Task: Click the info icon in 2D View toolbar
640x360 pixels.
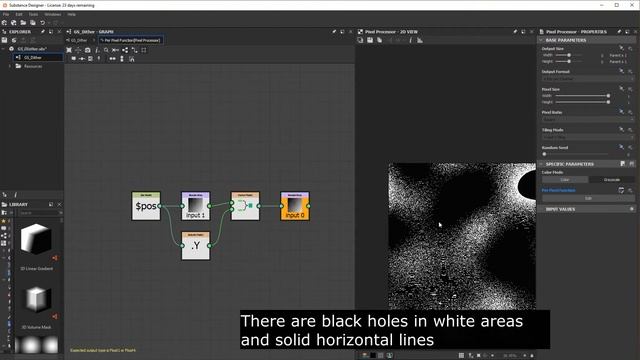Action: click(410, 40)
